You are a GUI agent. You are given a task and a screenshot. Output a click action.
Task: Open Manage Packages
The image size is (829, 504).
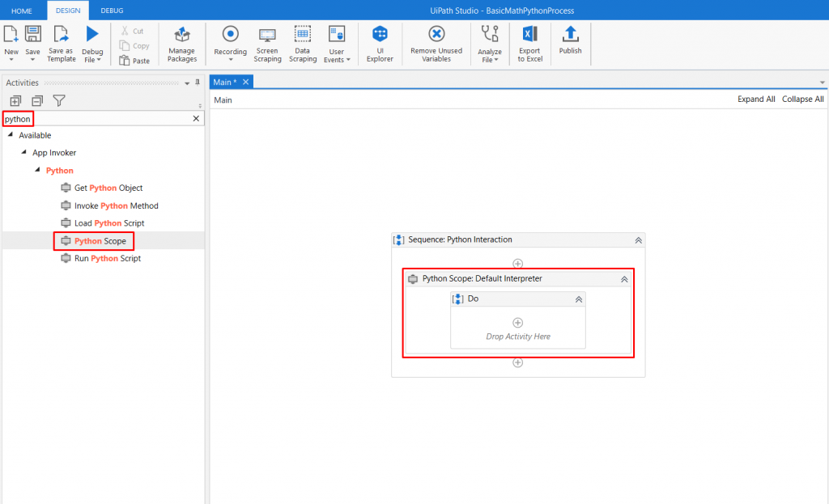click(x=181, y=44)
